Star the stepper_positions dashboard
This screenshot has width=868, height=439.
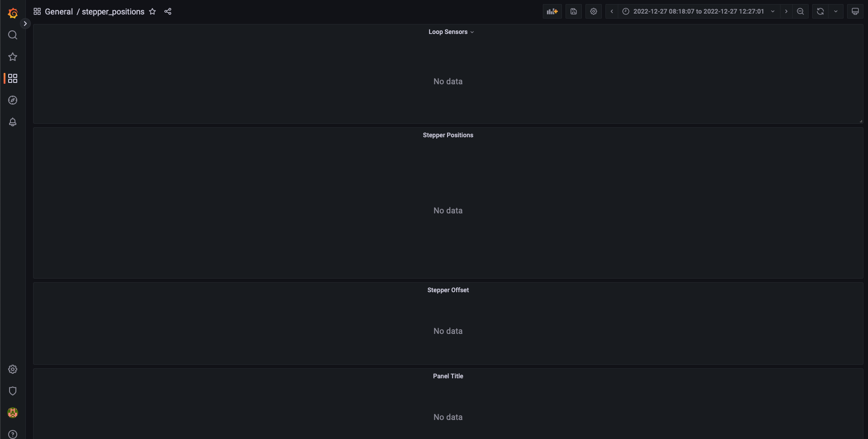pyautogui.click(x=152, y=11)
